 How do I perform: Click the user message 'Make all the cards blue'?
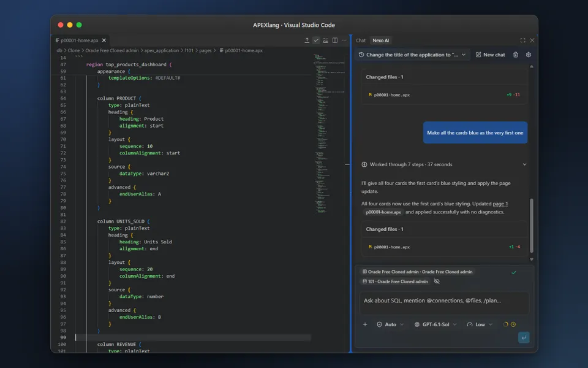(x=475, y=132)
